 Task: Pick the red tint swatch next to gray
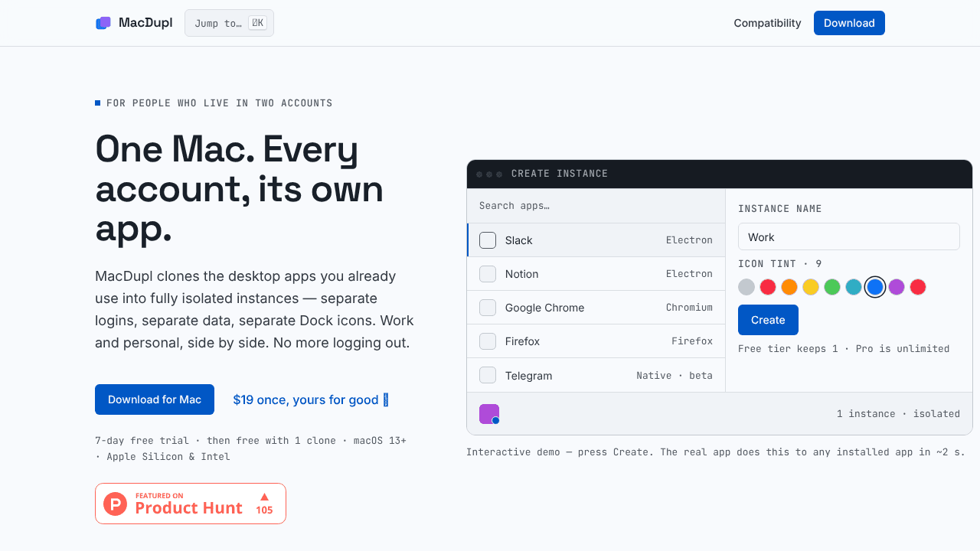tap(768, 287)
